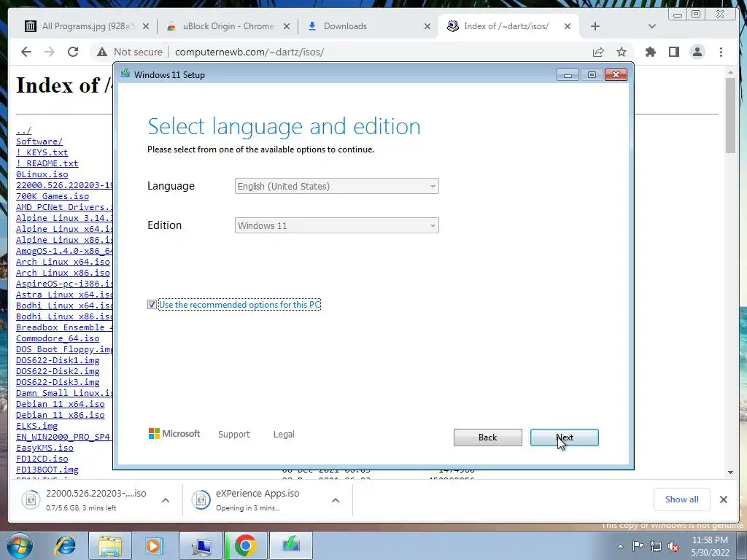The width and height of the screenshot is (747, 560).
Task: Click the Debian_11_x64.iso link
Action: coord(60,404)
